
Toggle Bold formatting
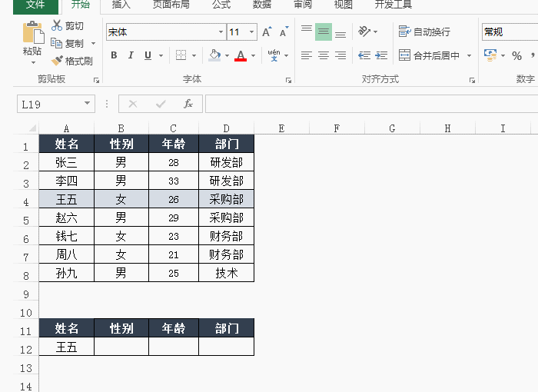point(114,55)
